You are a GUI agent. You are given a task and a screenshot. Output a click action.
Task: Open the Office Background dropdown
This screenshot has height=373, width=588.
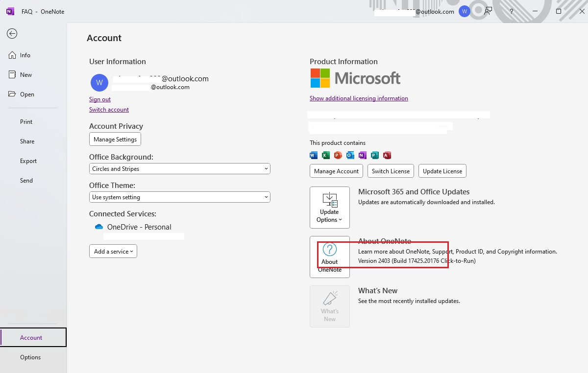point(179,168)
